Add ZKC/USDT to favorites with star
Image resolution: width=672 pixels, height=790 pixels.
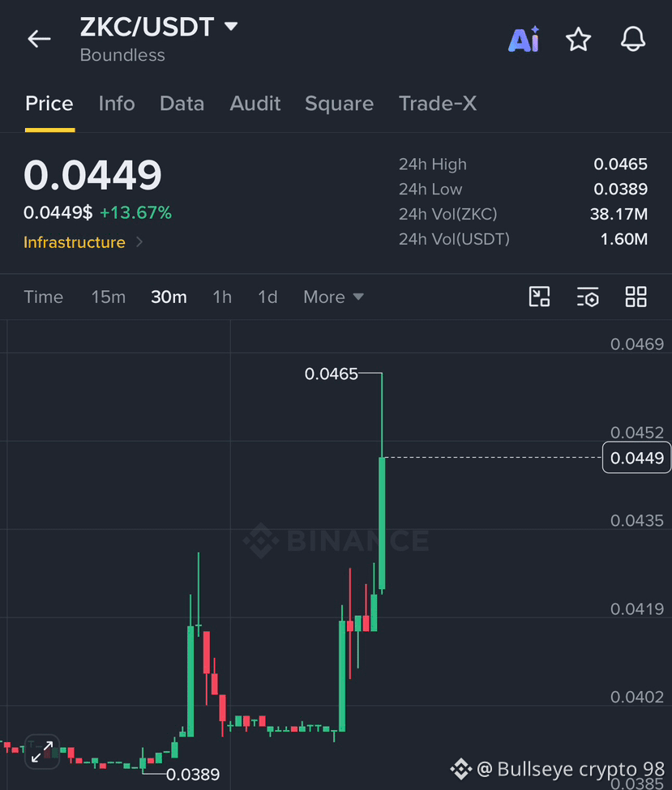click(578, 40)
